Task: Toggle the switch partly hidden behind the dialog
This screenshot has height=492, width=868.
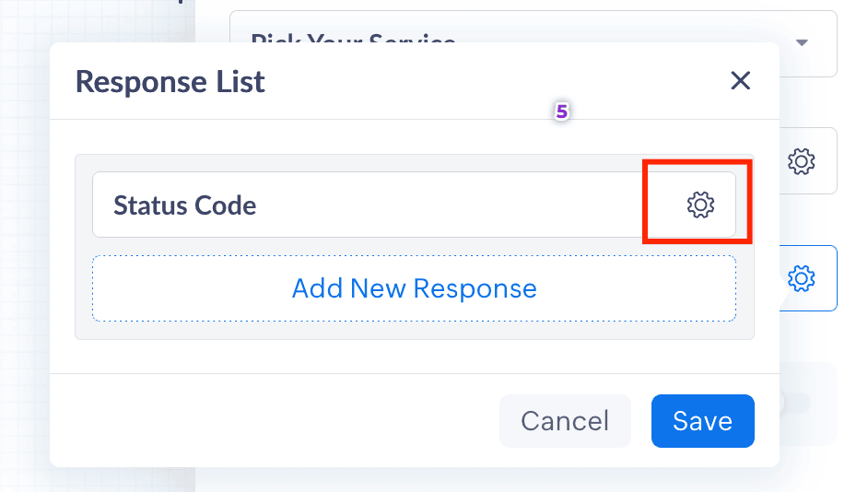Action: (x=794, y=403)
